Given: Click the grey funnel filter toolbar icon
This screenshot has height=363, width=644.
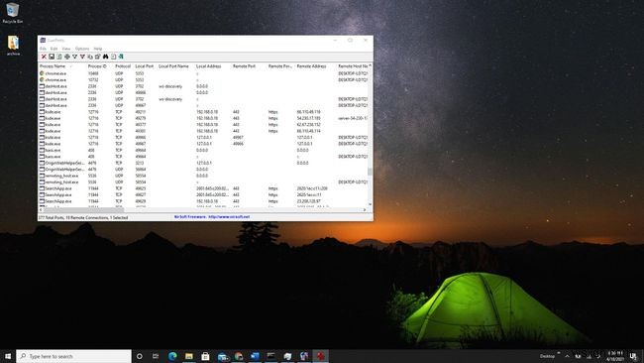Looking at the screenshot, I should click(74, 57).
